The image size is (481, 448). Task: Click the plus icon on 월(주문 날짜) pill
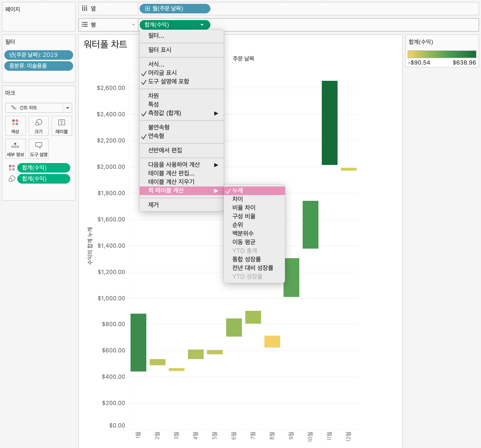147,9
